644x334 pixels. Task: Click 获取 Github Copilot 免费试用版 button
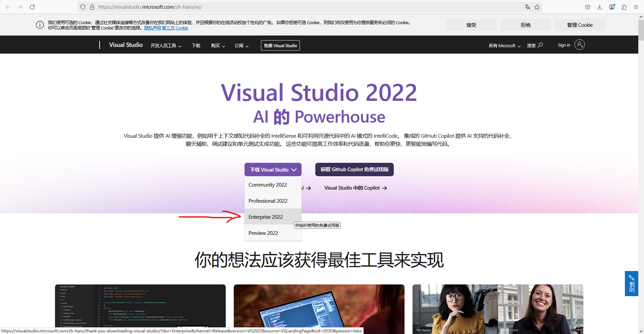click(355, 170)
